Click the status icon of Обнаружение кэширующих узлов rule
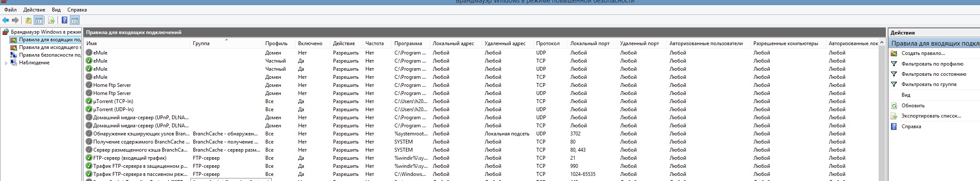This screenshot has height=181, width=980. (89, 134)
